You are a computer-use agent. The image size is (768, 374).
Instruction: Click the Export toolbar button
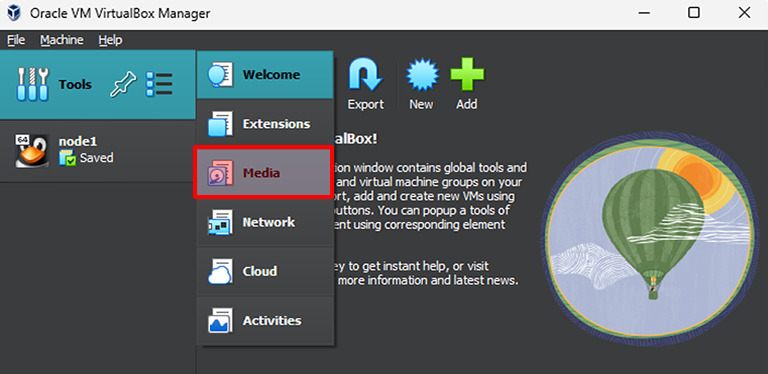coord(366,84)
